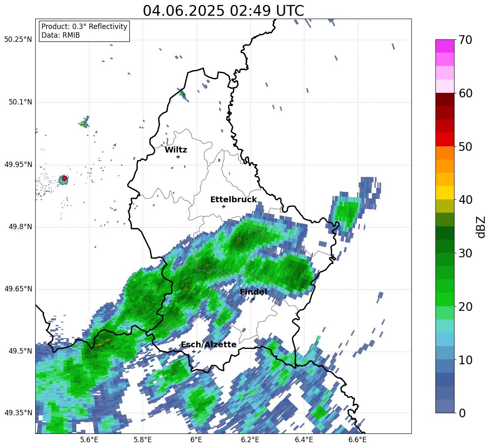Click the 5.8°E longitude tick label

[143, 440]
